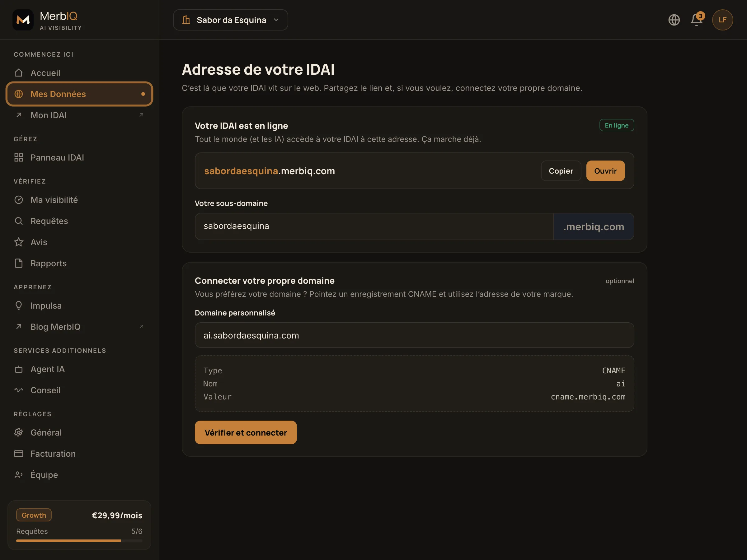Click the document icon beside Rapports
The width and height of the screenshot is (747, 560).
[x=19, y=263]
